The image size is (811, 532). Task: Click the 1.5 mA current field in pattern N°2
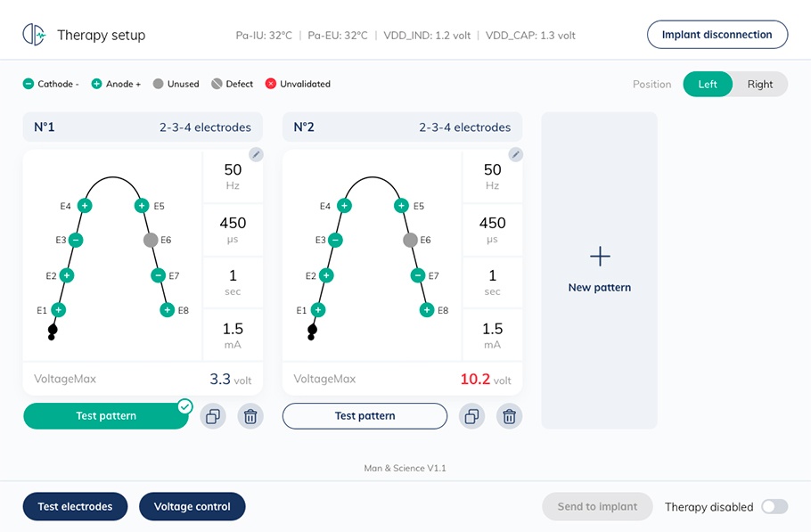[492, 335]
